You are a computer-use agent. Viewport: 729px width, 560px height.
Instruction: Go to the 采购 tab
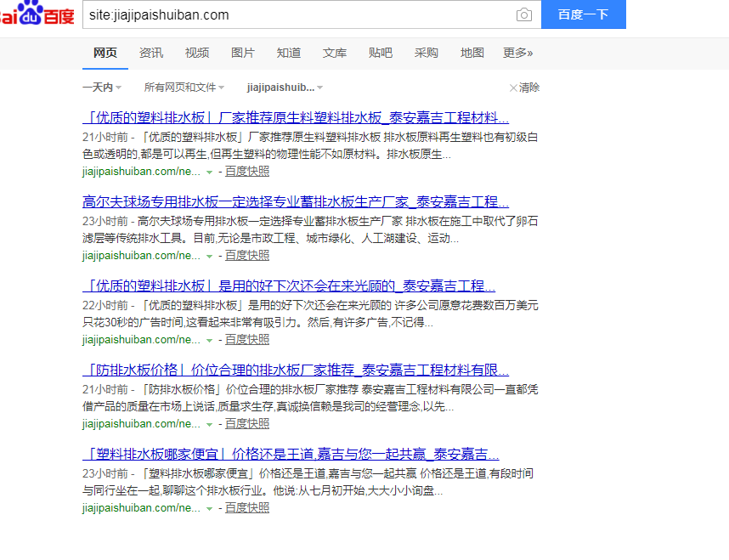click(x=427, y=53)
